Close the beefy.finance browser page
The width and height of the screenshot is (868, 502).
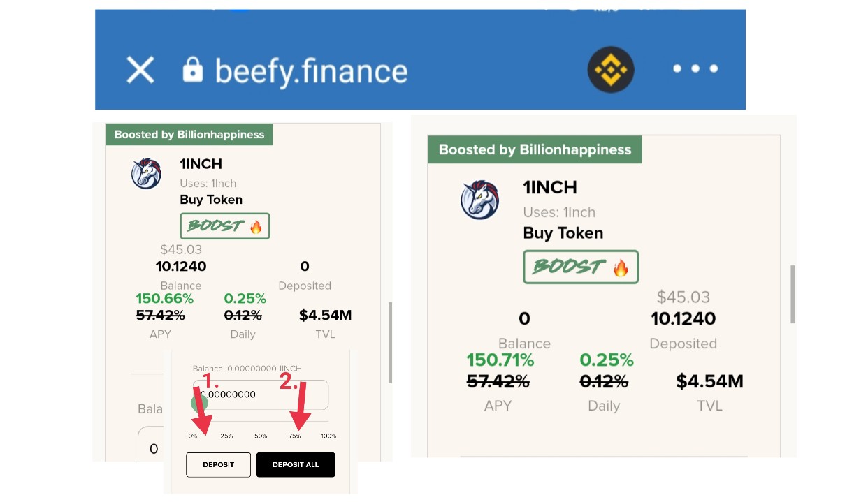pyautogui.click(x=140, y=71)
